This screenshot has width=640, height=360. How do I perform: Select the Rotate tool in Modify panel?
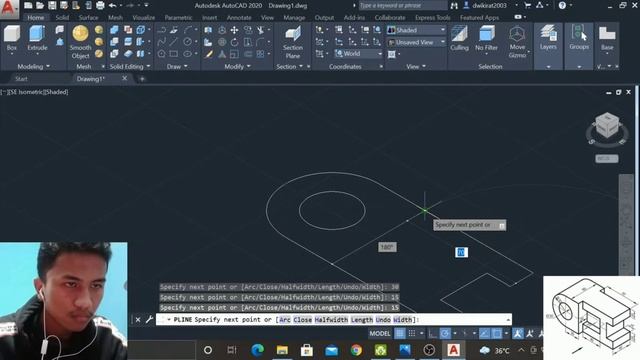coord(234,42)
